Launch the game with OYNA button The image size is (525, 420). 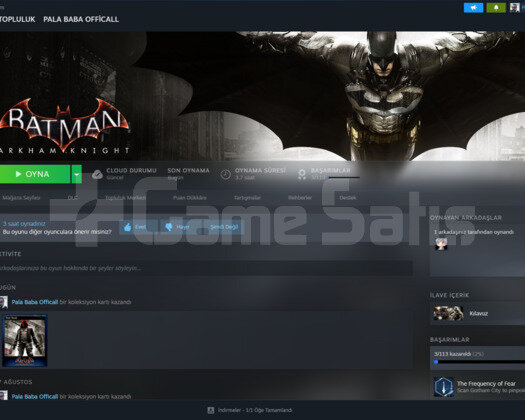(35, 174)
